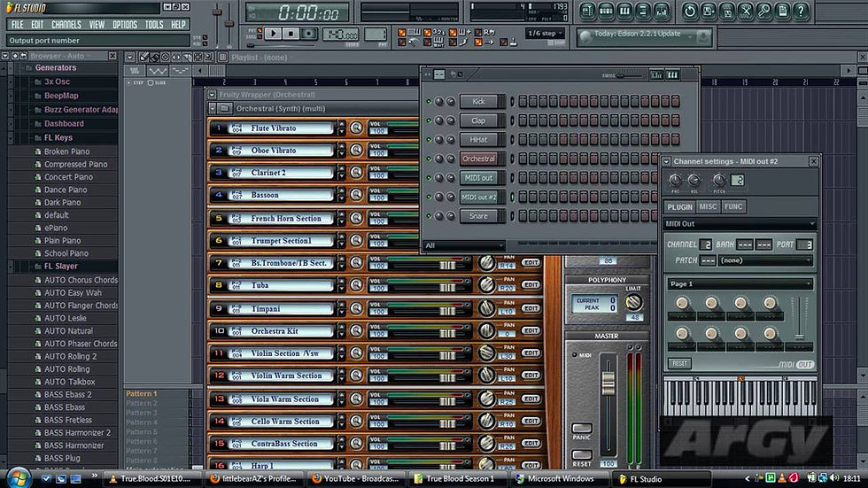Switch to the MISC tab in Channel settings
The width and height of the screenshot is (868, 488).
point(708,206)
